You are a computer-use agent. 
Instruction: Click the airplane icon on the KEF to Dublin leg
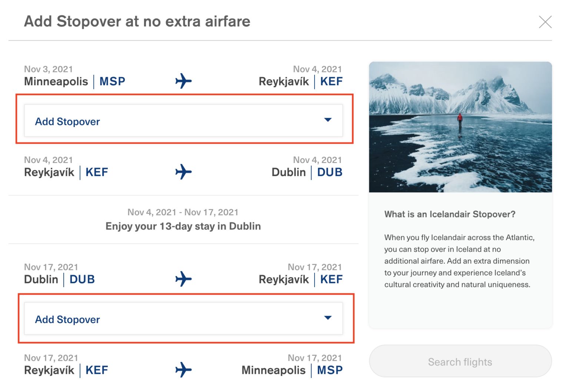pos(183,171)
